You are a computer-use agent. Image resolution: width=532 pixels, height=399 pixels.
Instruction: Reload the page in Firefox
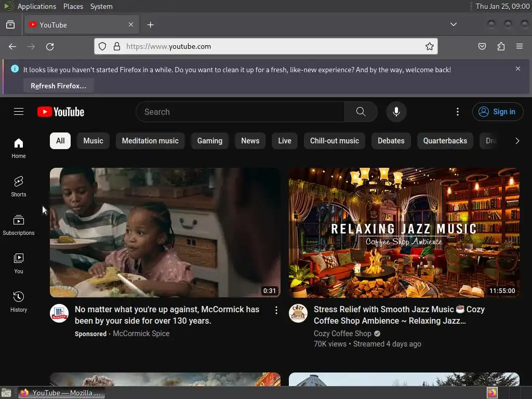click(x=50, y=46)
